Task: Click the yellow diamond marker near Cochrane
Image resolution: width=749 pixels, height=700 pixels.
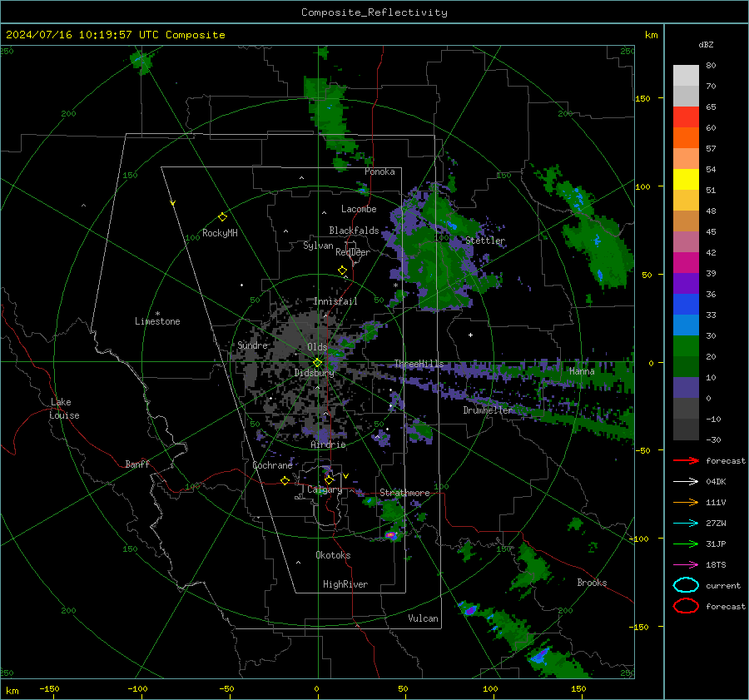Action: point(285,480)
